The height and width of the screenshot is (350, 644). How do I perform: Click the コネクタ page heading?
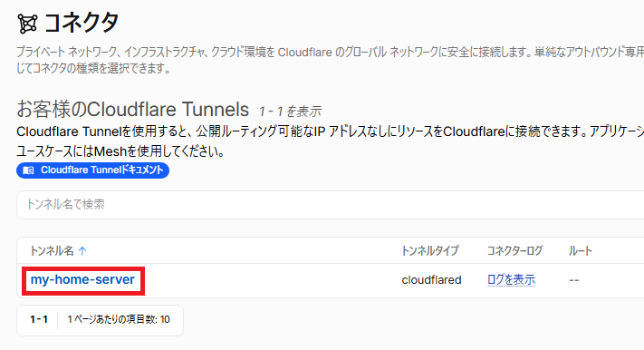(82, 23)
